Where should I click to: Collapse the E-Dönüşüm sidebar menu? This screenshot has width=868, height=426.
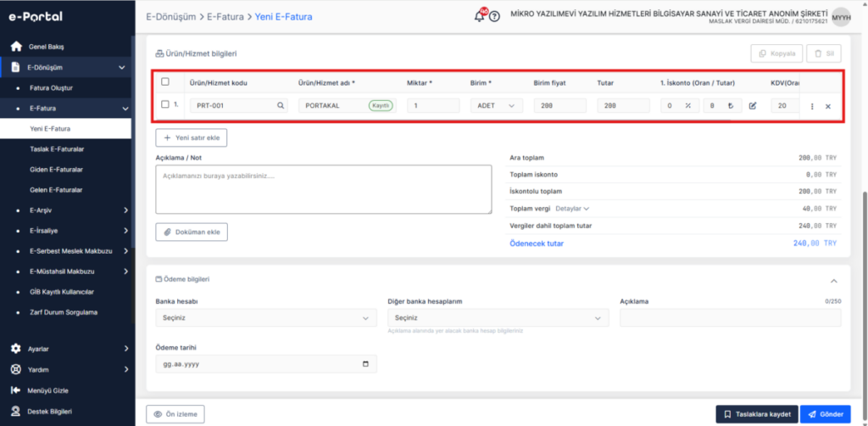tap(122, 68)
